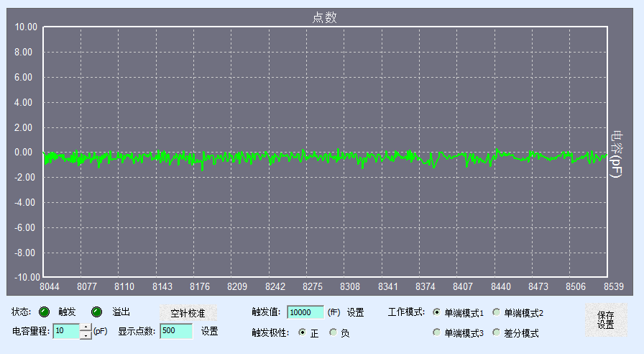The width and height of the screenshot is (644, 354).
Task: Select 差分模式 differential mode
Action: (497, 332)
